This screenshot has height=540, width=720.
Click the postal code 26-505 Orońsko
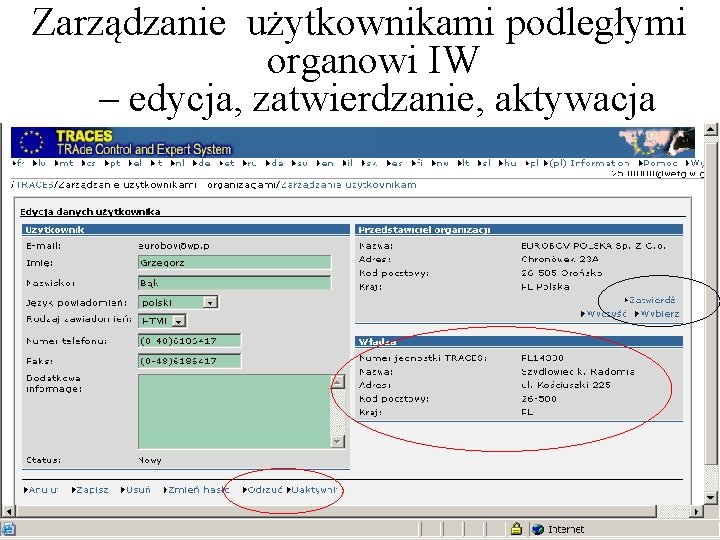tap(562, 273)
